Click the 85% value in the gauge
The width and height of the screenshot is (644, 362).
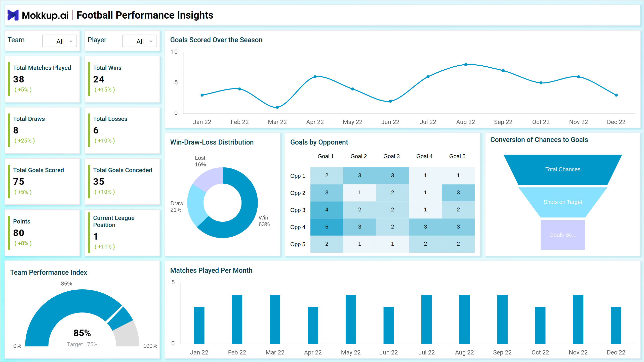pyautogui.click(x=82, y=333)
